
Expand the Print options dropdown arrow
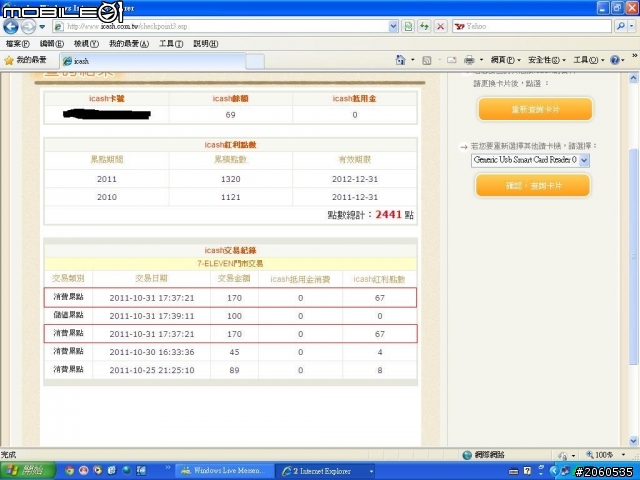(481, 60)
